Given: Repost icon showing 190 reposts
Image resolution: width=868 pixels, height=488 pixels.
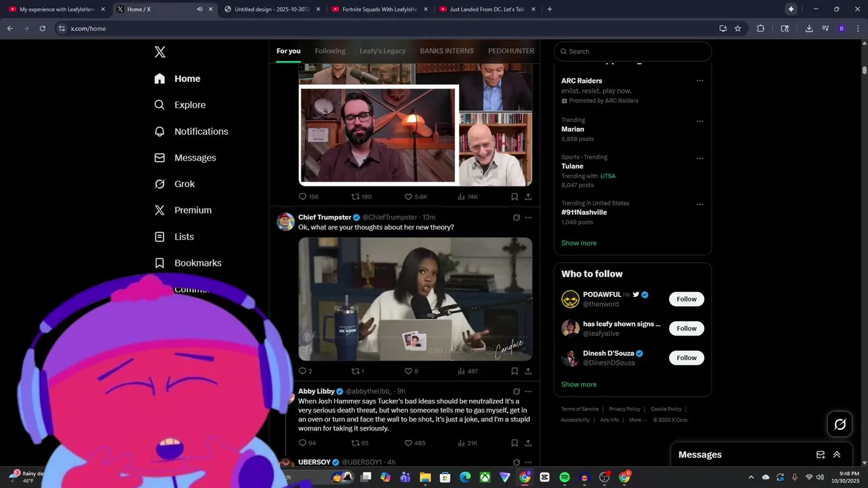Looking at the screenshot, I should pyautogui.click(x=355, y=197).
